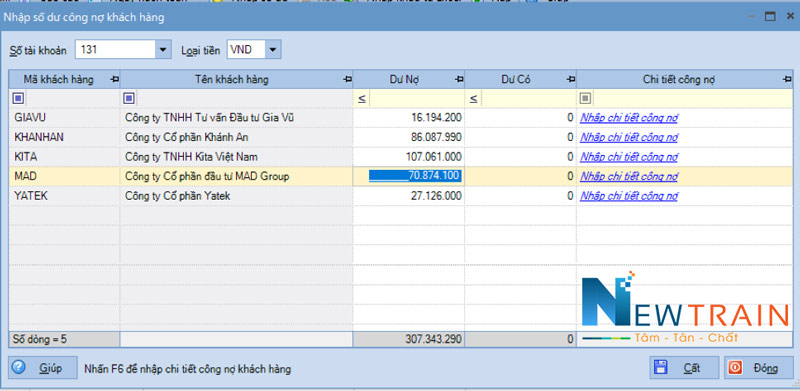Click the red Đóng close icon

point(735,368)
